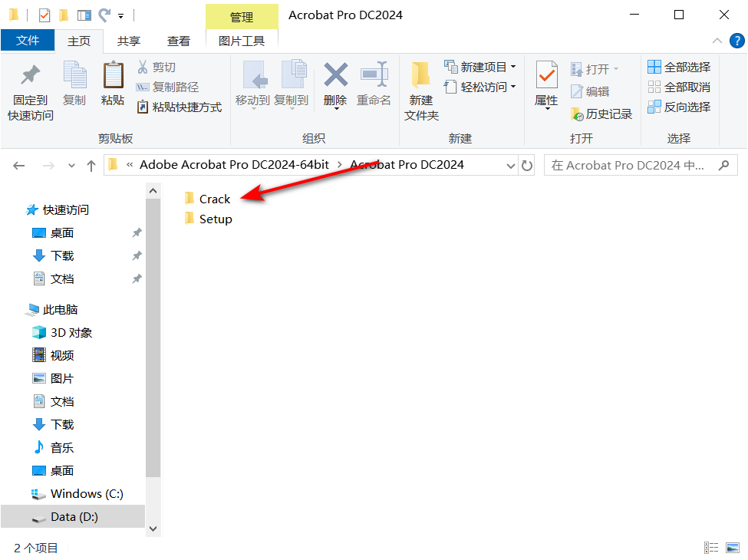Click the quick access New folder icon
This screenshot has height=560, width=748.
click(64, 16)
